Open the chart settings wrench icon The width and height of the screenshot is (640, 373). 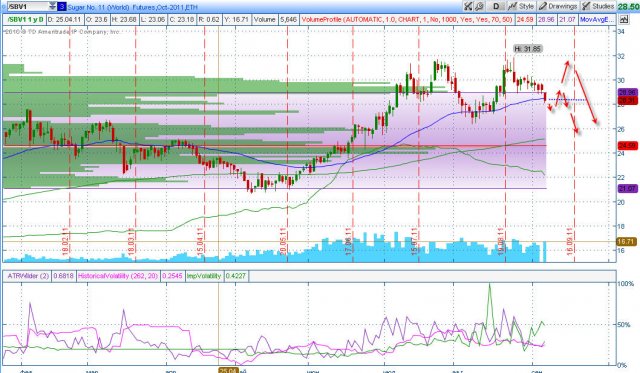[479, 6]
